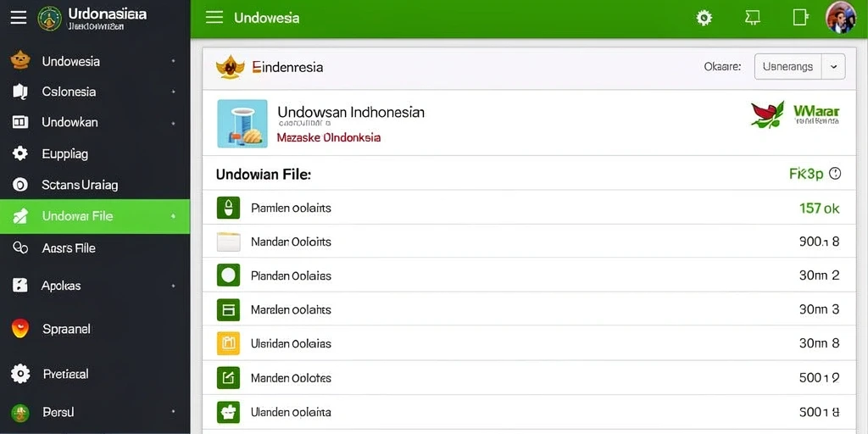Screen dimensions: 868x434
Task: Open the Nandar Ooloiits row
Action: (529, 242)
